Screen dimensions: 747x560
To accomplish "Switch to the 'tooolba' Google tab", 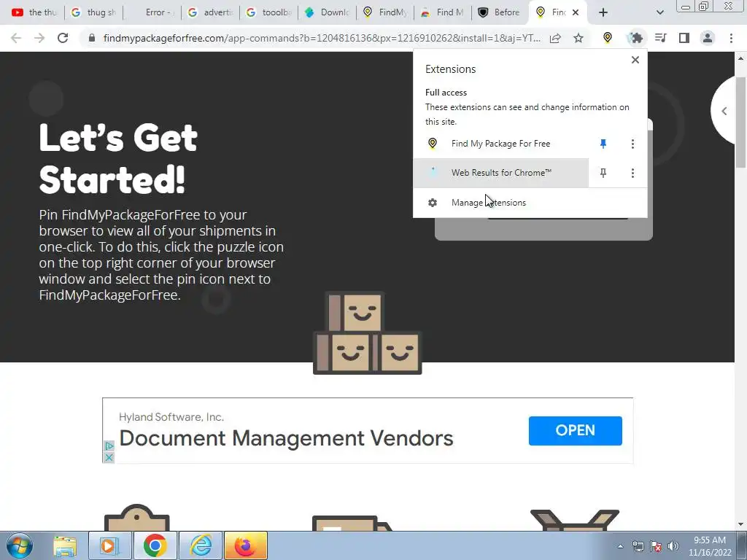I will coord(268,12).
